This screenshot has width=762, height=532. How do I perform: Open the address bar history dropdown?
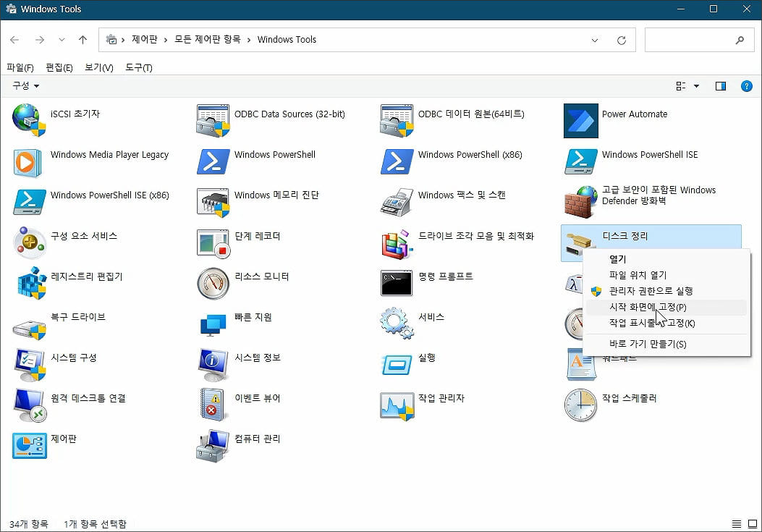point(595,40)
